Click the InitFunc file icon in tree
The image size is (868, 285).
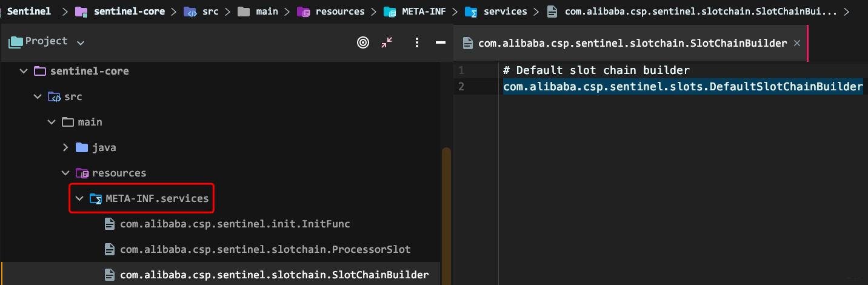click(110, 224)
